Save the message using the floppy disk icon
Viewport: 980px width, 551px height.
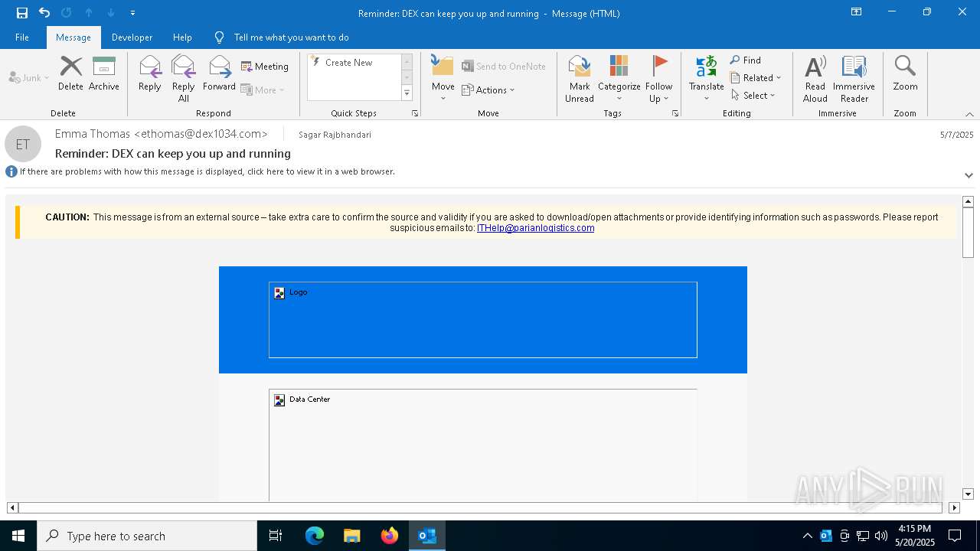(22, 13)
